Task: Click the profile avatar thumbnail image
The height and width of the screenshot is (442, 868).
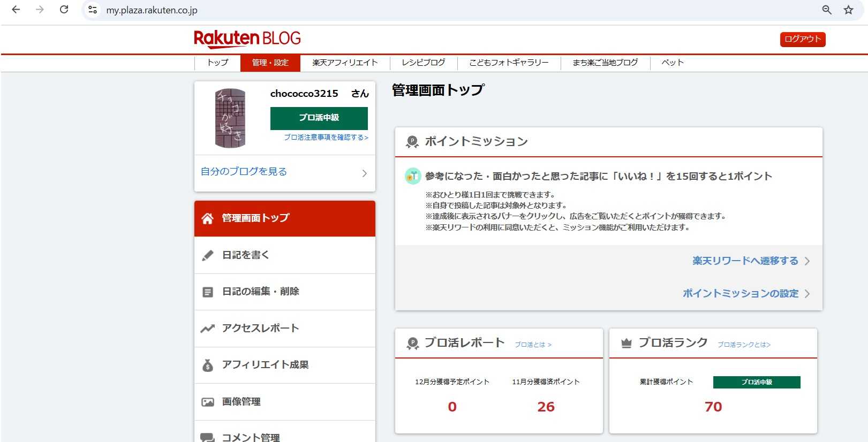Action: click(230, 118)
